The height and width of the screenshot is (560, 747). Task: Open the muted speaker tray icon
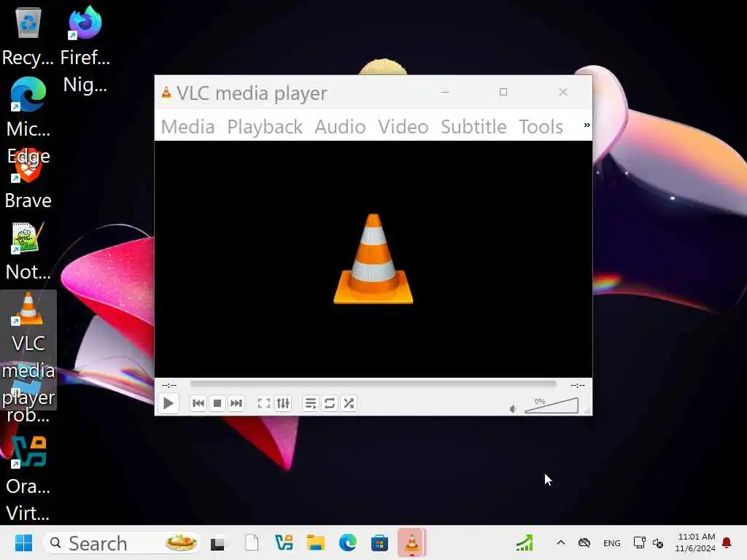tap(659, 543)
